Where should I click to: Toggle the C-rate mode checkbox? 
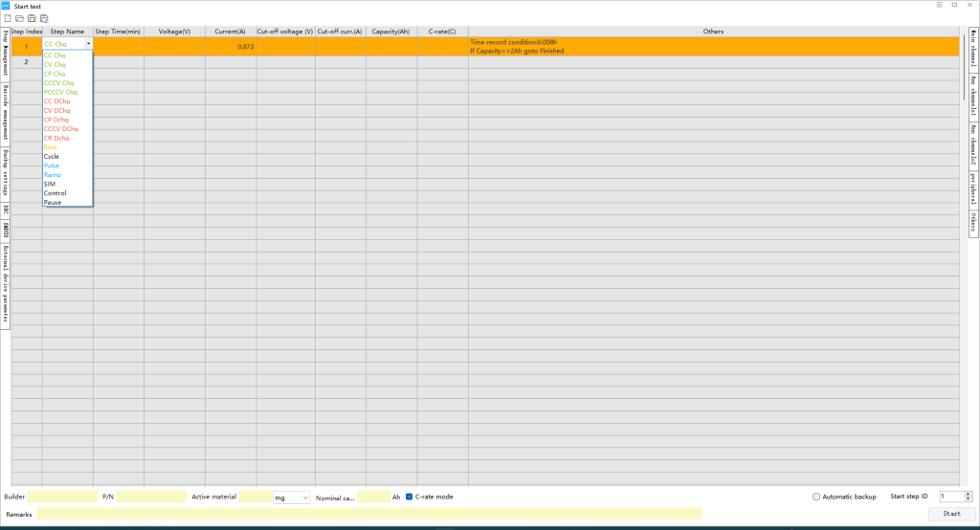[410, 497]
